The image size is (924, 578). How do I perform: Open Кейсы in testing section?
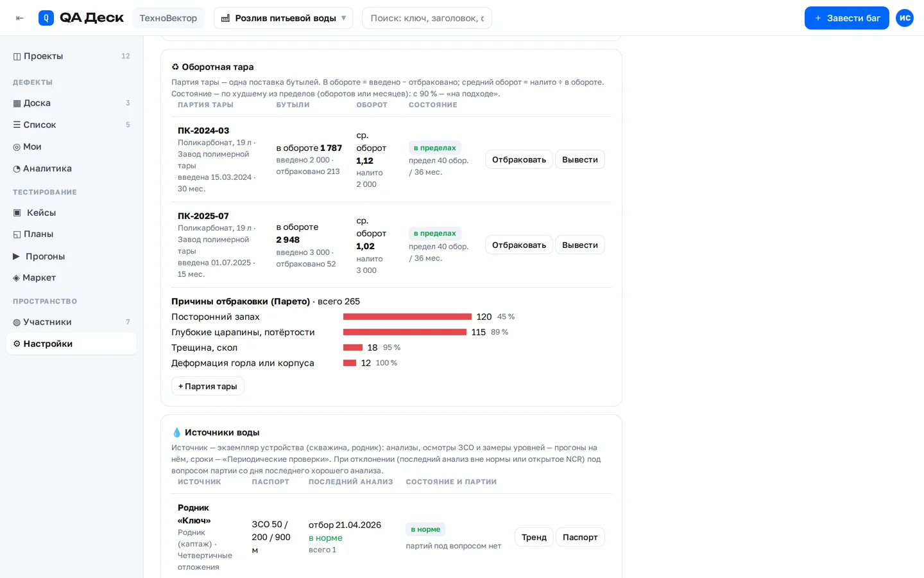(71, 213)
